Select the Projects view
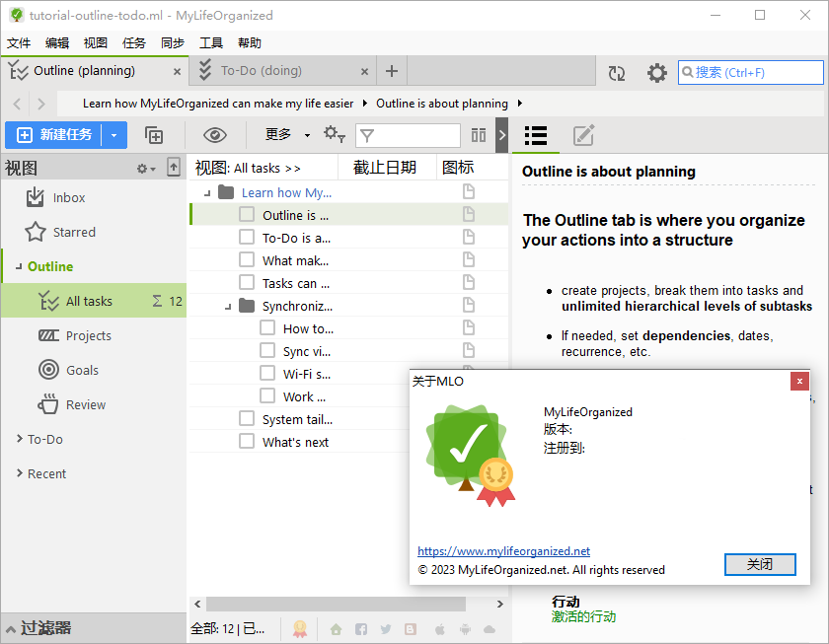The height and width of the screenshot is (644, 829). [x=75, y=335]
